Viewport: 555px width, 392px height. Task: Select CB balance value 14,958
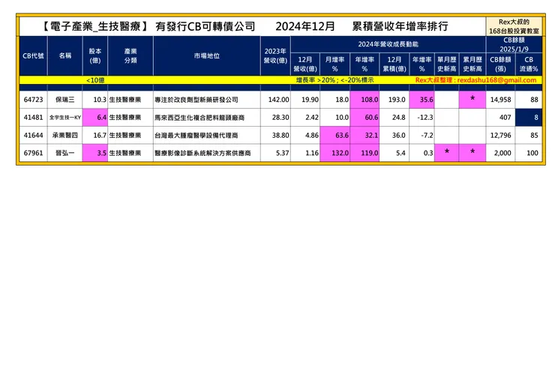(x=500, y=100)
